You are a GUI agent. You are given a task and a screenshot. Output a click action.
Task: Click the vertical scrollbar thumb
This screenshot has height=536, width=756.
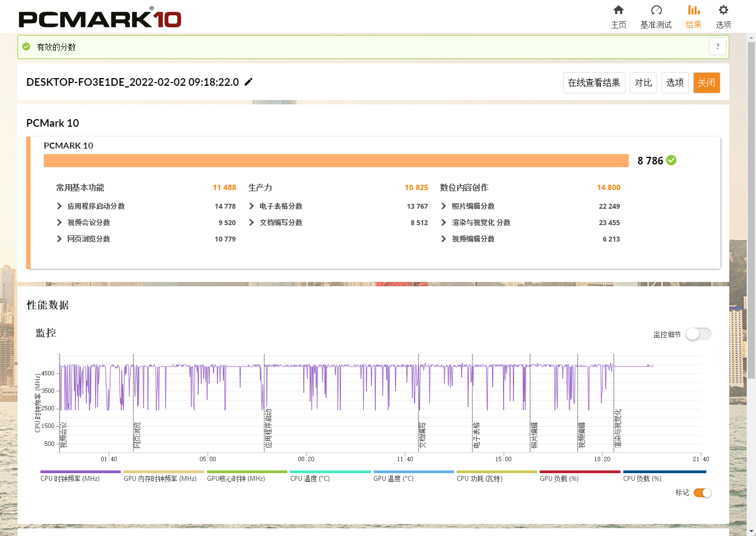pyautogui.click(x=752, y=210)
